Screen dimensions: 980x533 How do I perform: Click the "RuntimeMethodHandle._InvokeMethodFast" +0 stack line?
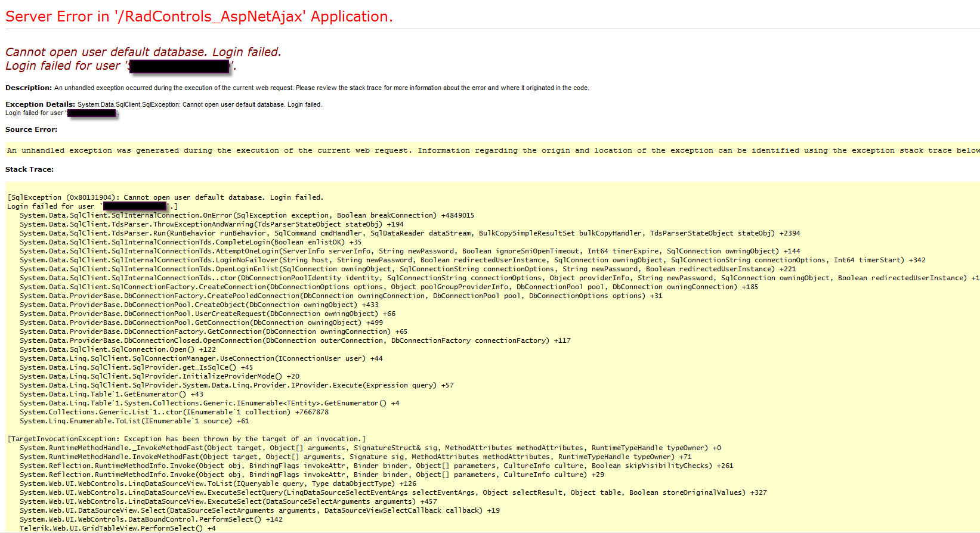[370, 448]
